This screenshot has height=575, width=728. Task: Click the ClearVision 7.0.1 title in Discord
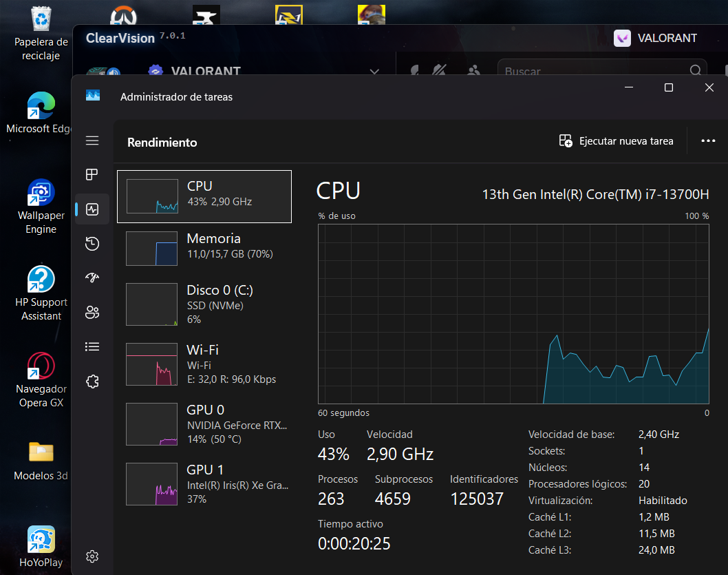point(136,38)
